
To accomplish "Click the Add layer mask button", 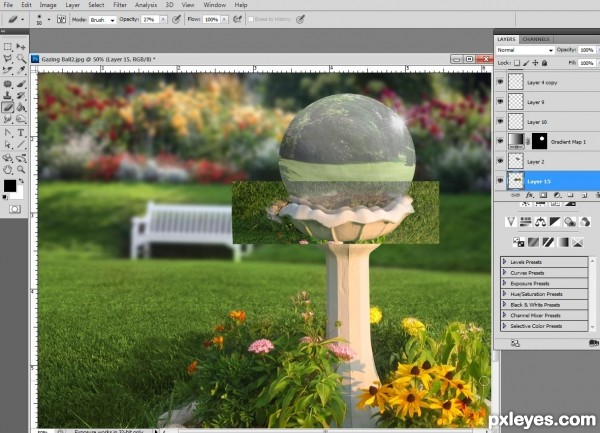I will click(543, 195).
